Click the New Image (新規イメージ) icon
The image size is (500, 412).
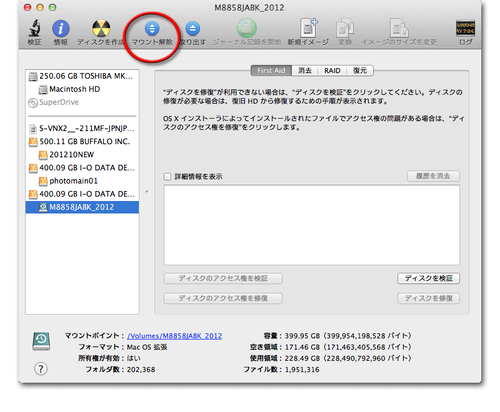click(x=308, y=28)
